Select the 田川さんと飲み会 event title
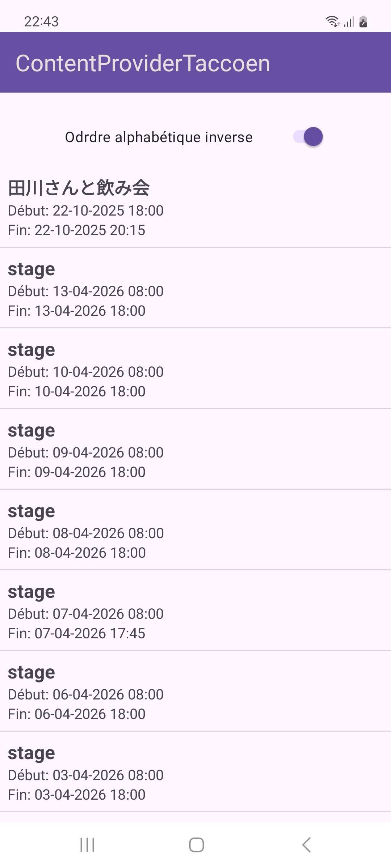This screenshot has height=868, width=391. coord(79,188)
